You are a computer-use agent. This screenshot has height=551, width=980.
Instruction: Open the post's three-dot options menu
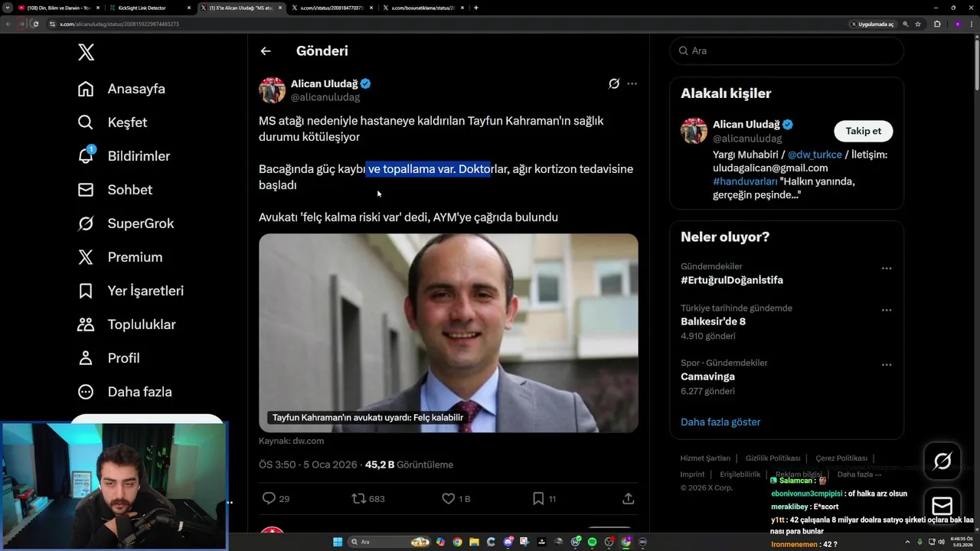click(632, 83)
